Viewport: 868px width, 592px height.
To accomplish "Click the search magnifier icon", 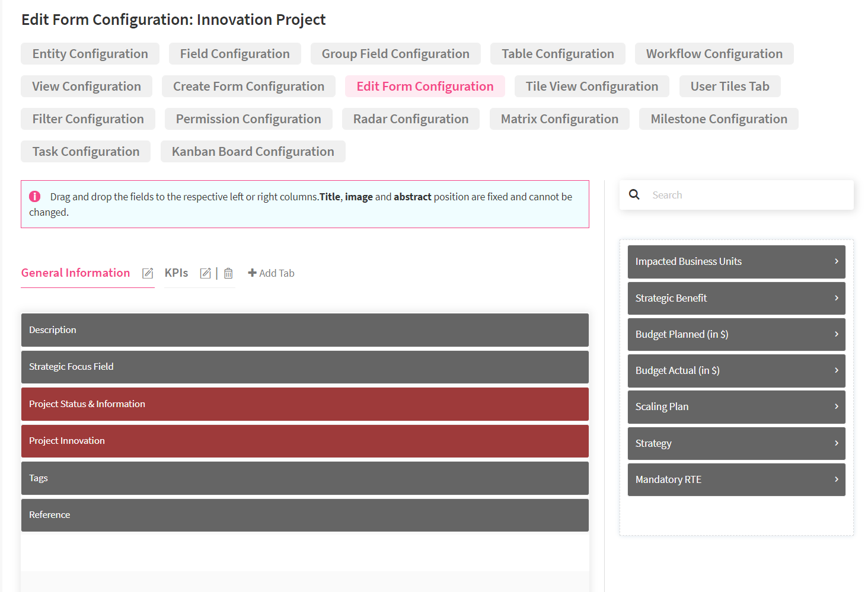I will pyautogui.click(x=634, y=195).
